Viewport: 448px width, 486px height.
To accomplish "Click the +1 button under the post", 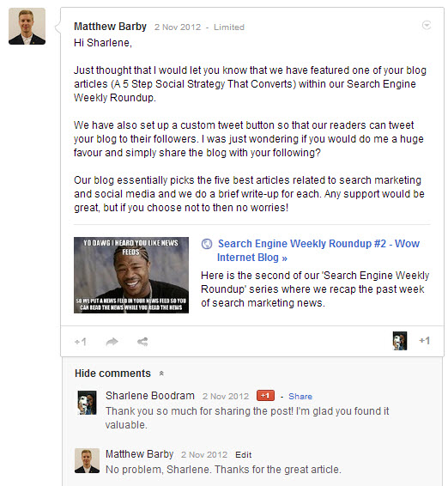I will click(x=81, y=342).
